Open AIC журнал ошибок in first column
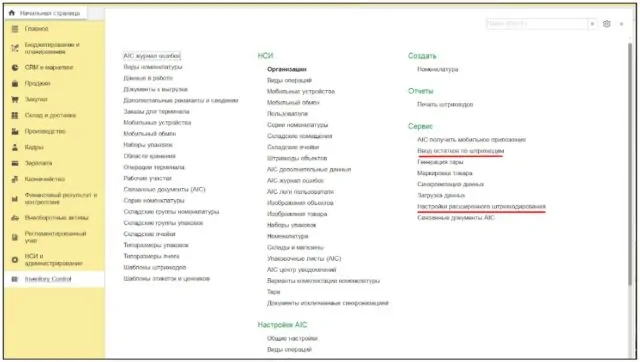Image resolution: width=640 pixels, height=362 pixels. coord(152,56)
